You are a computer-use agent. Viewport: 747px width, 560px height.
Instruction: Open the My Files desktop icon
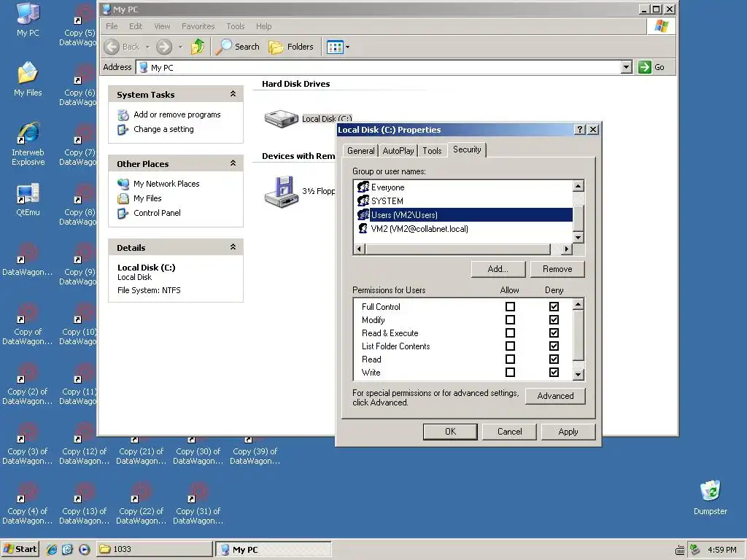pos(28,79)
